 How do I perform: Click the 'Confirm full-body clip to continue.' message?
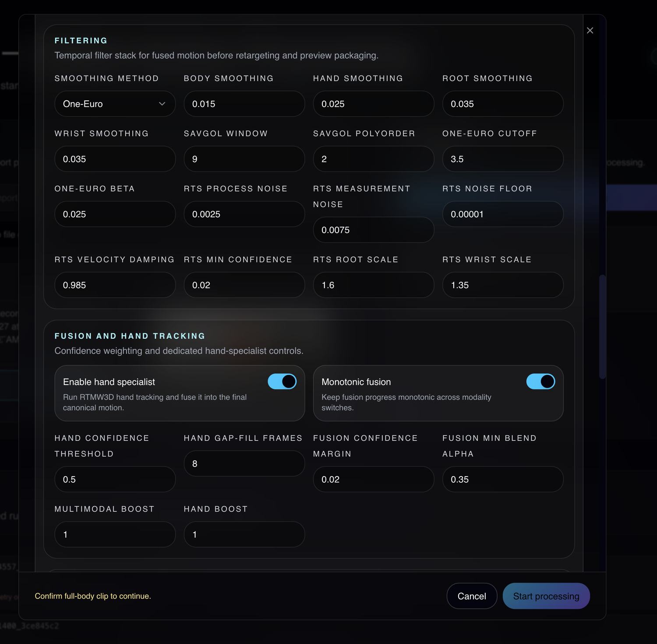[93, 596]
